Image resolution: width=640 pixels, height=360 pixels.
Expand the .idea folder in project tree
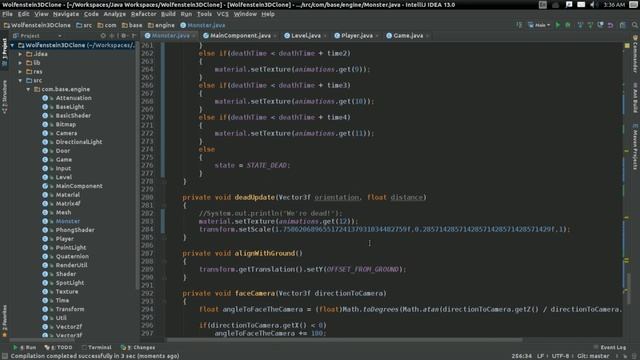click(x=20, y=54)
